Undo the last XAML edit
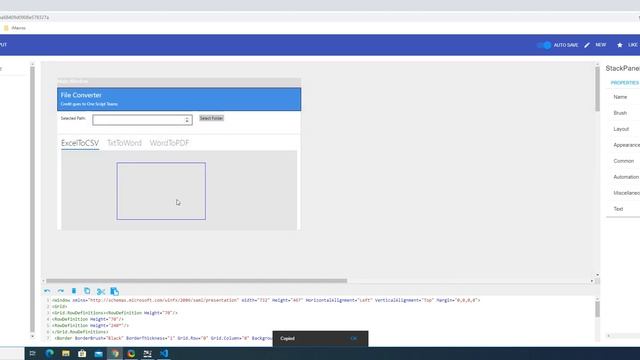Screen dimensions: 640x360 pos(47,291)
